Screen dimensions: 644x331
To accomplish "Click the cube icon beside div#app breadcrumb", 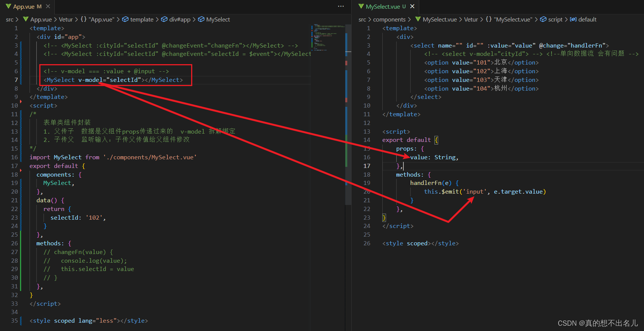I will tap(164, 19).
